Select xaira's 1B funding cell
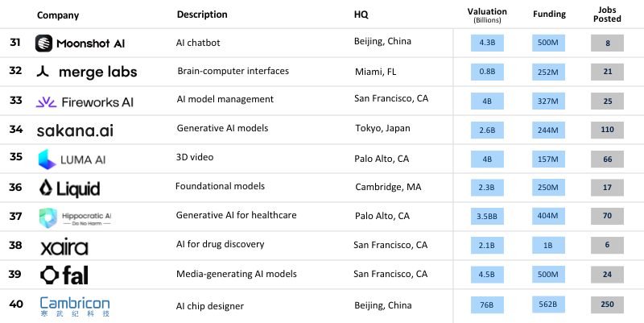644x323 pixels. [549, 246]
